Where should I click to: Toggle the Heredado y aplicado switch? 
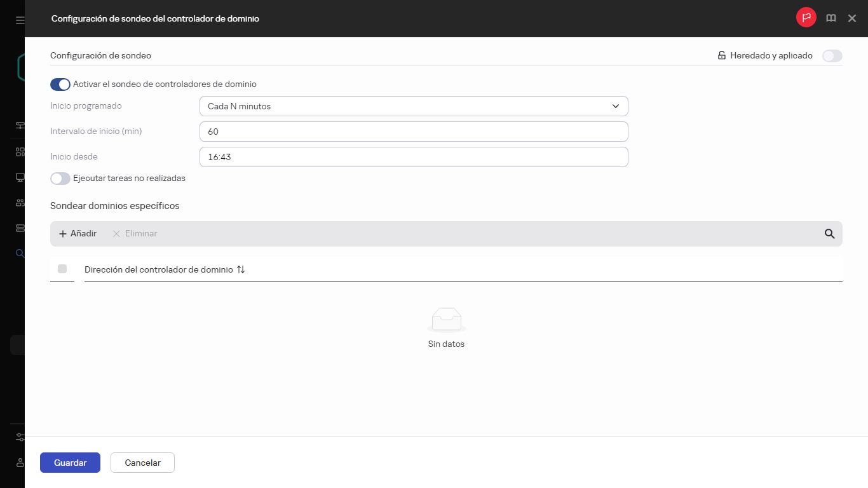coord(831,56)
